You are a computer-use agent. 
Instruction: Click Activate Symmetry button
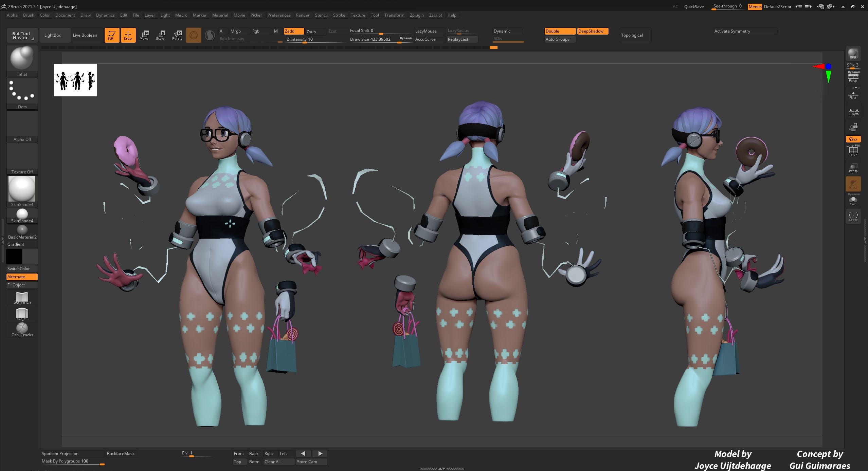pyautogui.click(x=745, y=31)
